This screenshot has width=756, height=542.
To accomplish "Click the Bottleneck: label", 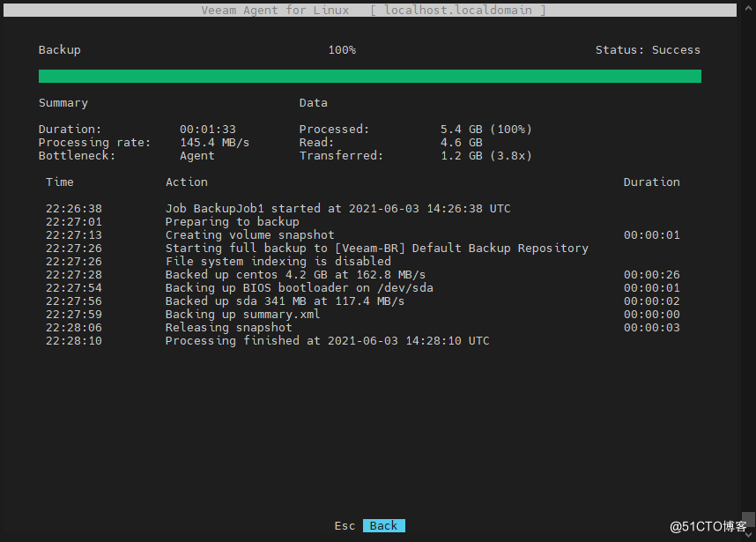I will point(78,155).
